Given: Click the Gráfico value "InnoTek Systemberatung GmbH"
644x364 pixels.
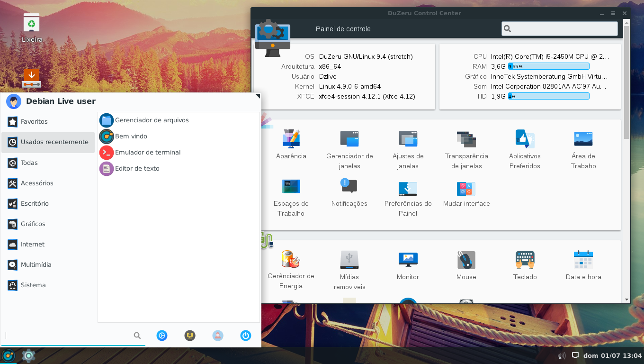Looking at the screenshot, I should [x=549, y=77].
